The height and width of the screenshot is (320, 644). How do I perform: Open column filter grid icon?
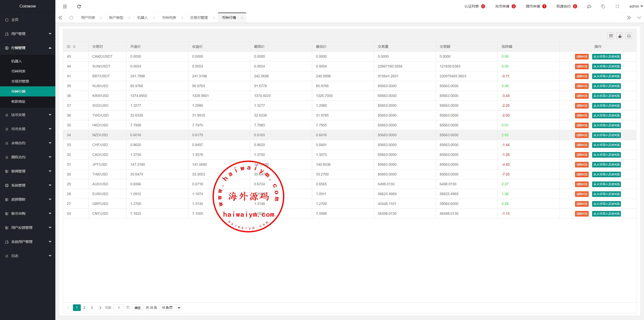click(x=611, y=36)
